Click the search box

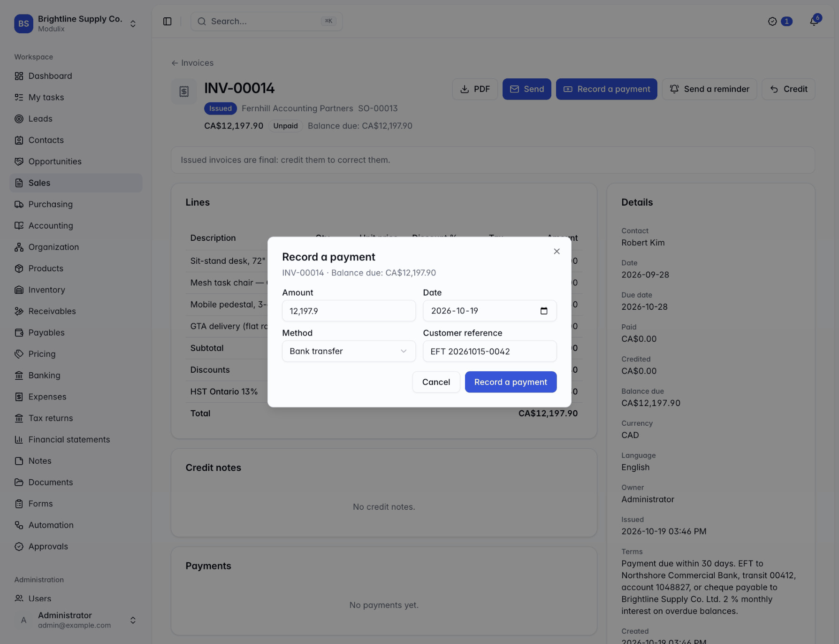pyautogui.click(x=267, y=21)
